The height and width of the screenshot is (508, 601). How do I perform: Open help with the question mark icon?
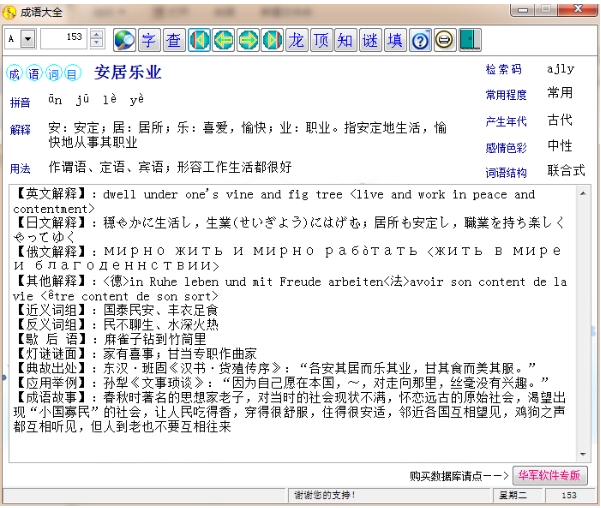420,40
